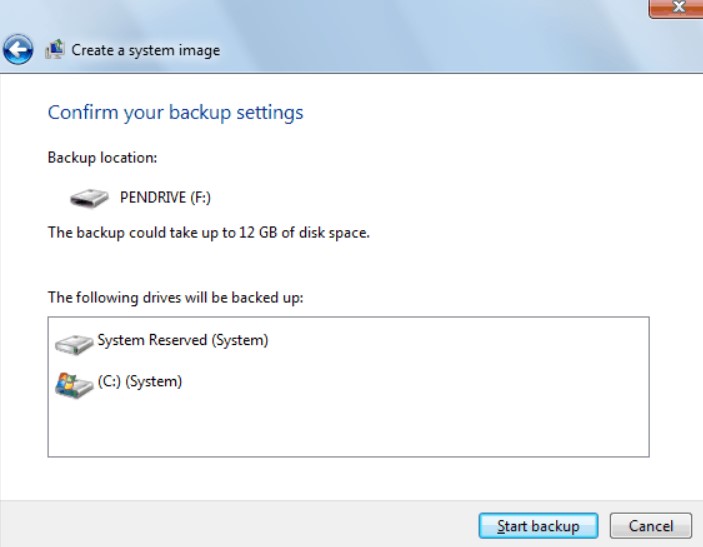Close the dialog with the red X
Screen dimensions: 703x547
[676, 8]
